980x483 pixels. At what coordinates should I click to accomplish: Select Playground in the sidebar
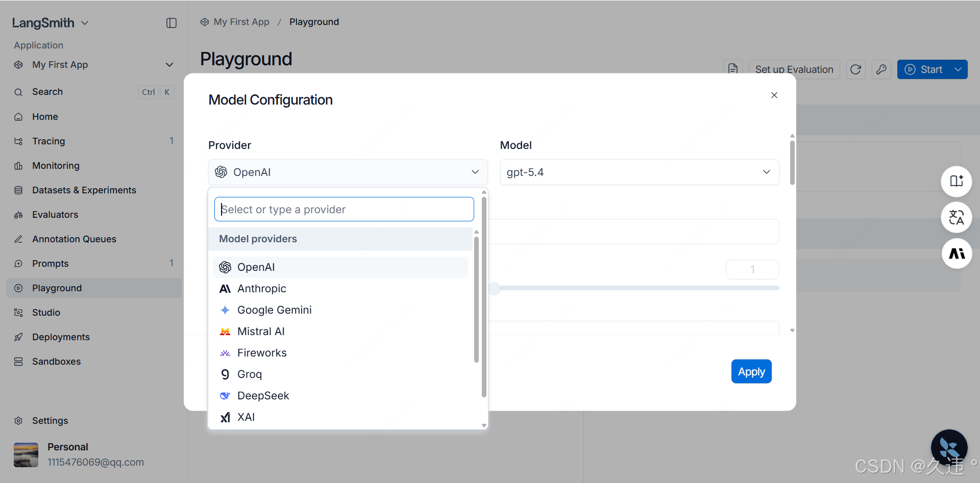(x=94, y=288)
